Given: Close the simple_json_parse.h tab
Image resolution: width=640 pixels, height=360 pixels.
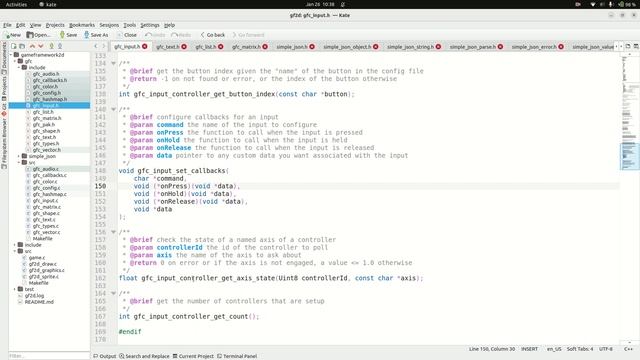Looking at the screenshot, I should pyautogui.click(x=500, y=47).
